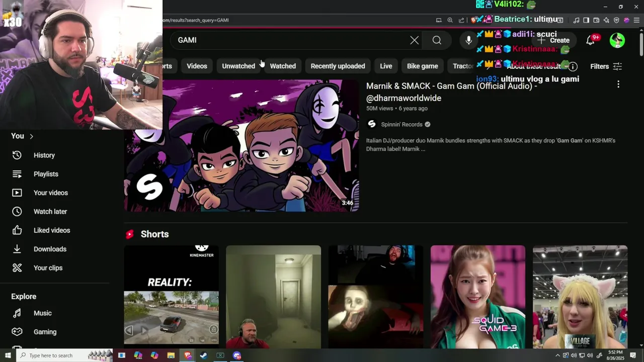Open the Filters options
Screen dimensions: 644x362
[x=606, y=66]
